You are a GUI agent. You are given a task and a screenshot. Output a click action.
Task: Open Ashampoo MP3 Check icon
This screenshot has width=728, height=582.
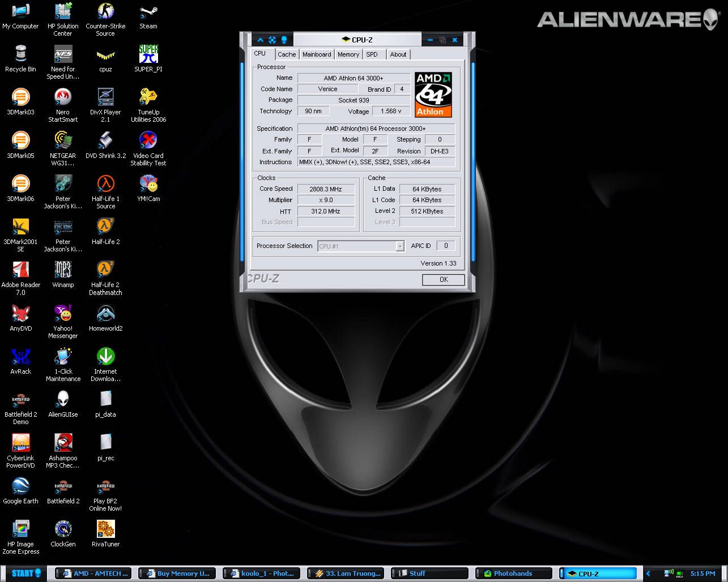coord(63,451)
